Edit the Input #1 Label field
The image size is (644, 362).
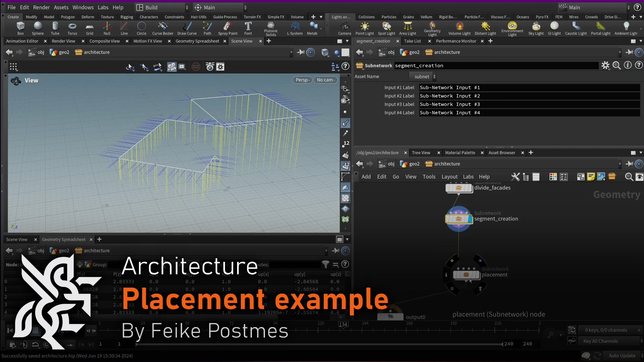pyautogui.click(x=529, y=87)
